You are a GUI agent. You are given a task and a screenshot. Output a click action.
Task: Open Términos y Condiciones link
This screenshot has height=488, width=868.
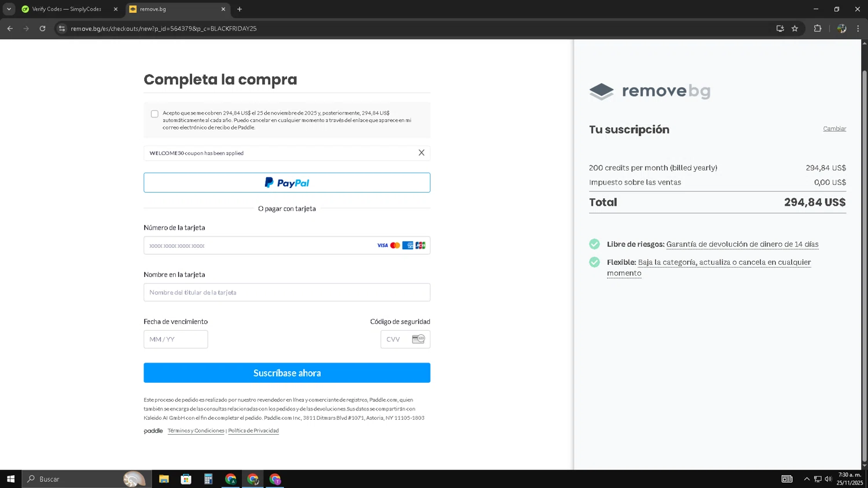pyautogui.click(x=196, y=431)
